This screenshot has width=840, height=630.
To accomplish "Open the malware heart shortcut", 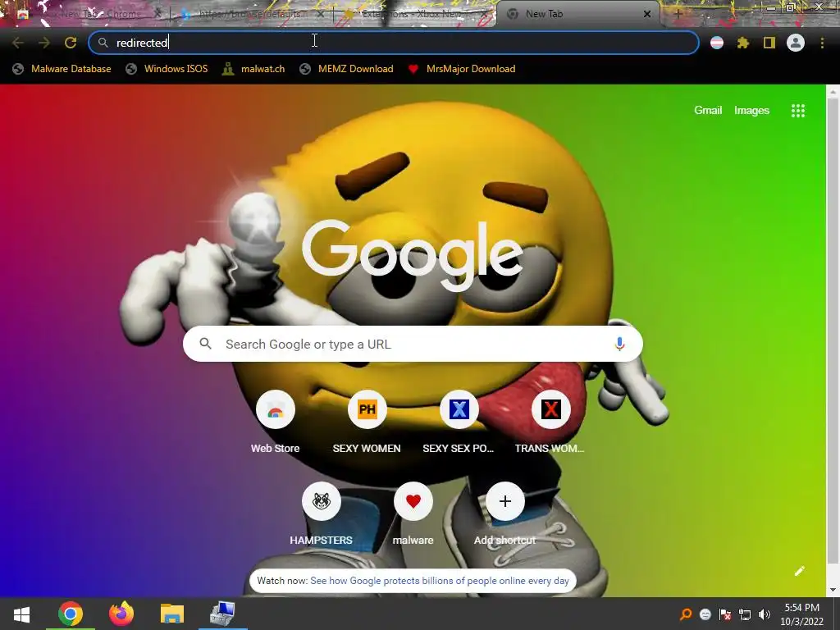I will [413, 501].
